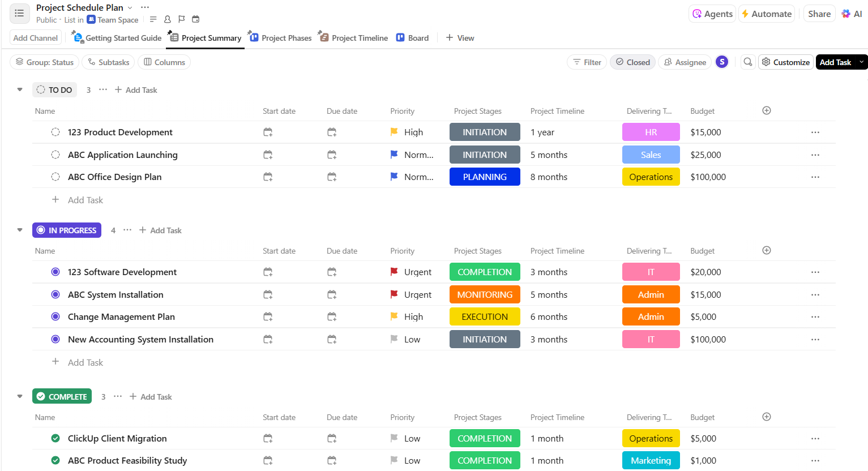The height and width of the screenshot is (471, 868).
Task: Collapse the IN PROGRESS group
Action: 20,230
